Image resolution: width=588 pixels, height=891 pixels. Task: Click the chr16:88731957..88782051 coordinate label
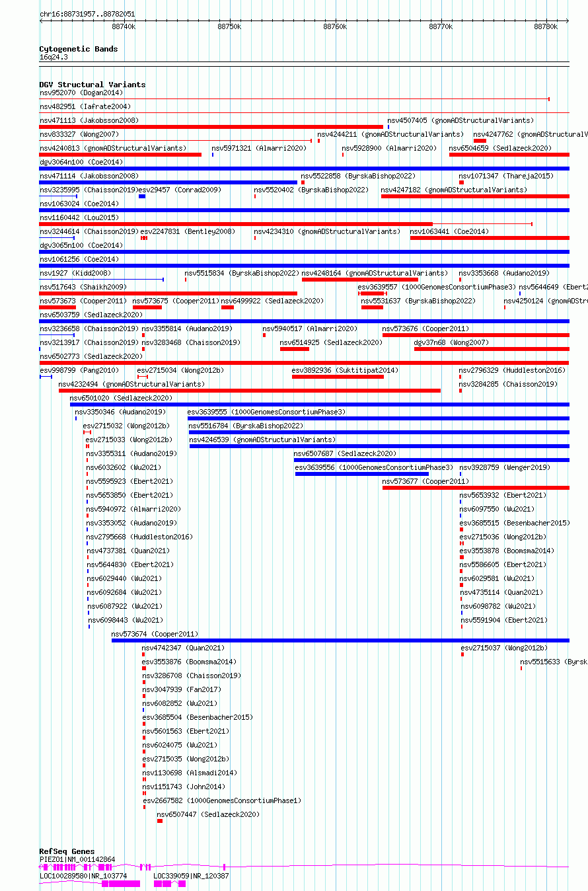point(87,14)
